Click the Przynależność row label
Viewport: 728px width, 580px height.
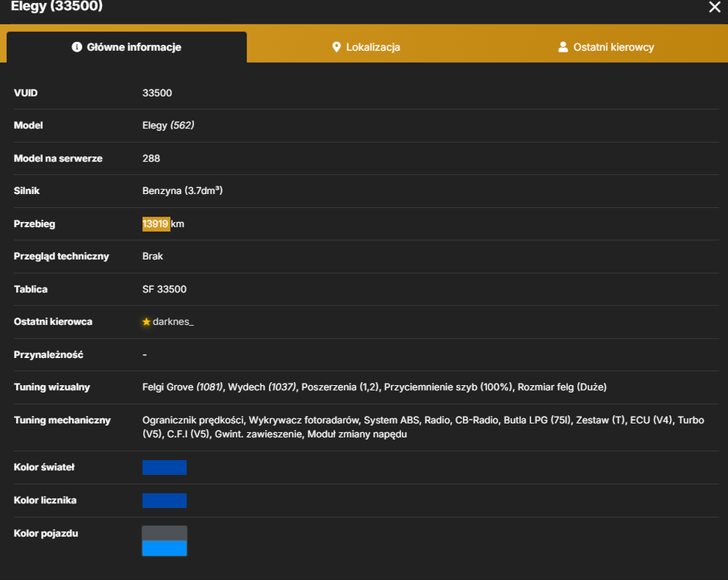[48, 355]
